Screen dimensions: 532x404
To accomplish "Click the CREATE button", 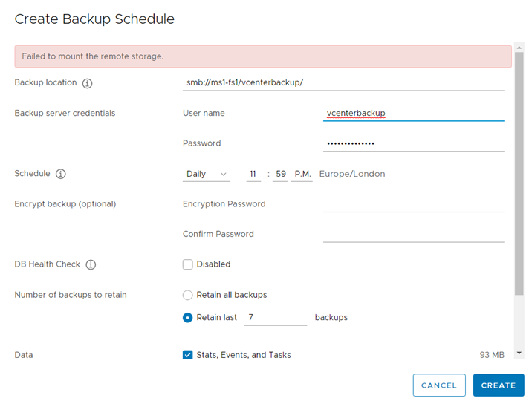I will click(x=499, y=385).
